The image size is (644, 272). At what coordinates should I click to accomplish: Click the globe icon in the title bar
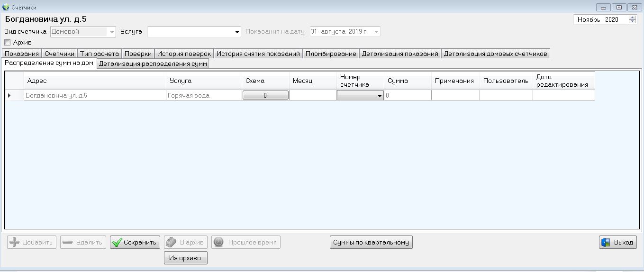click(x=6, y=7)
